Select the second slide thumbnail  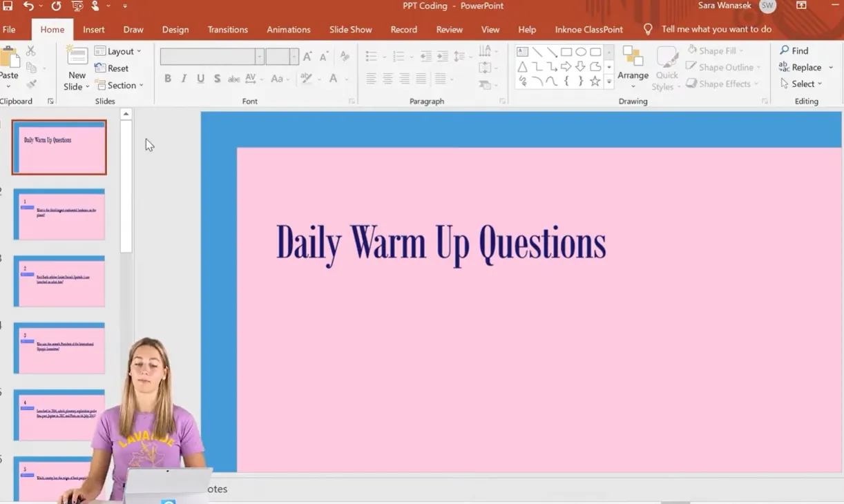coord(59,215)
